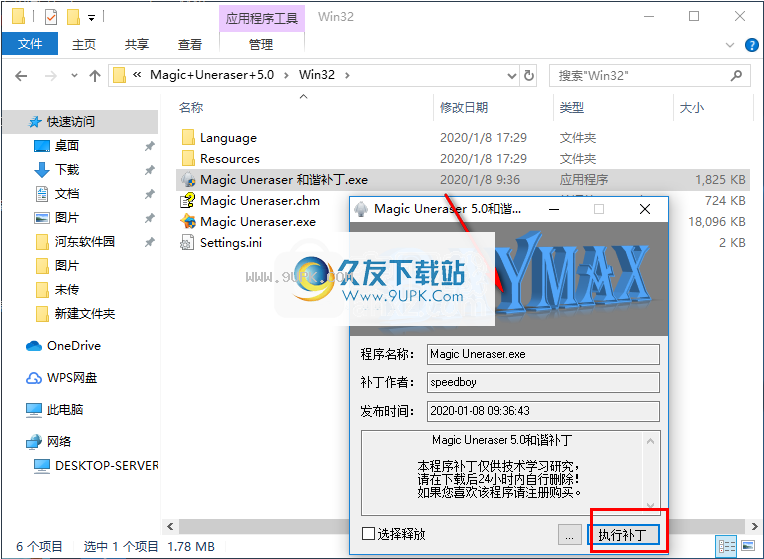Unpin 桌面 pin icon
Image resolution: width=764 pixels, height=559 pixels.
pyautogui.click(x=150, y=146)
